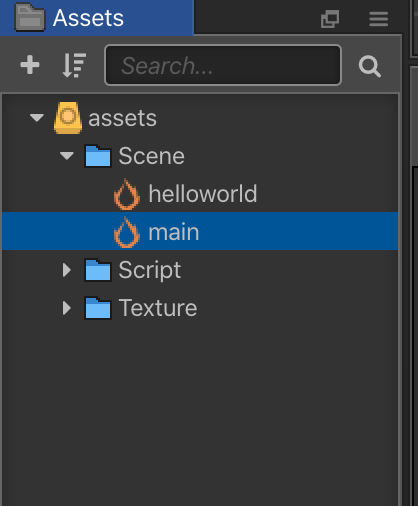Click the Scene folder icon
418x506 pixels.
(x=98, y=156)
